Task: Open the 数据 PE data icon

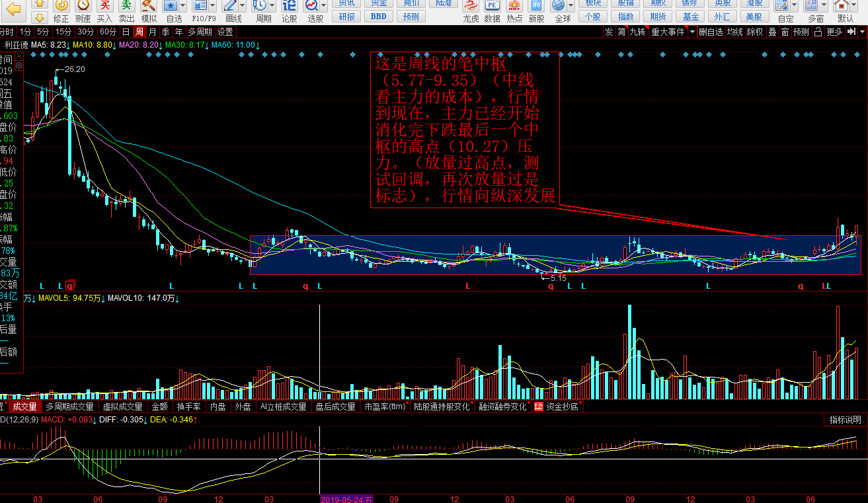Action: [492, 5]
